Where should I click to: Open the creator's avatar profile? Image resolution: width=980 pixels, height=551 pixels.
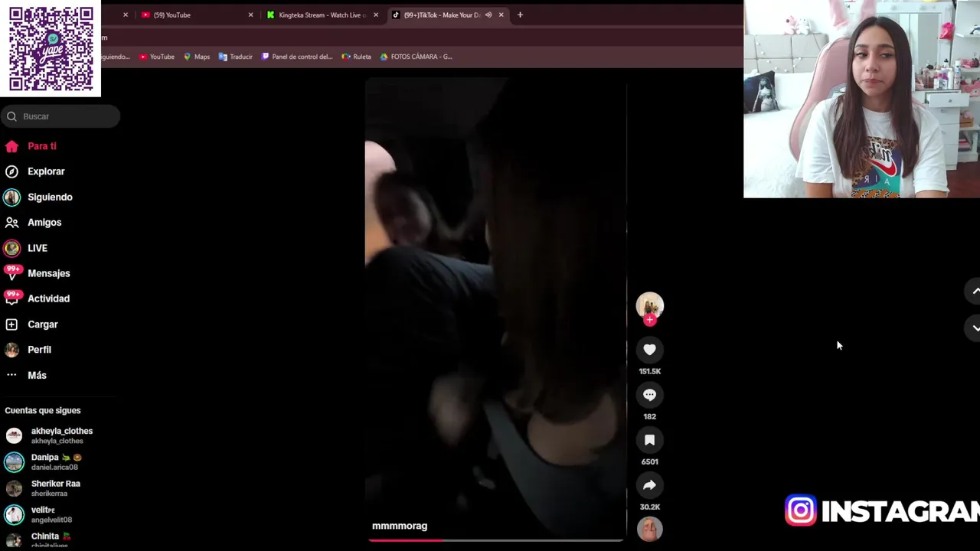pos(649,305)
